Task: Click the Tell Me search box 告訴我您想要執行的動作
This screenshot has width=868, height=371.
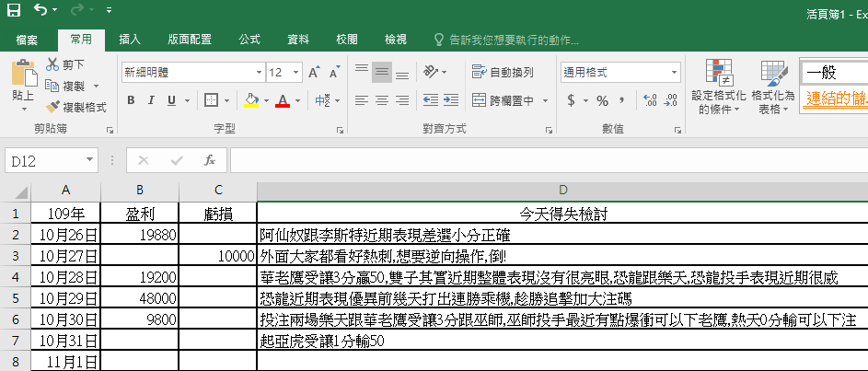Action: coord(506,40)
